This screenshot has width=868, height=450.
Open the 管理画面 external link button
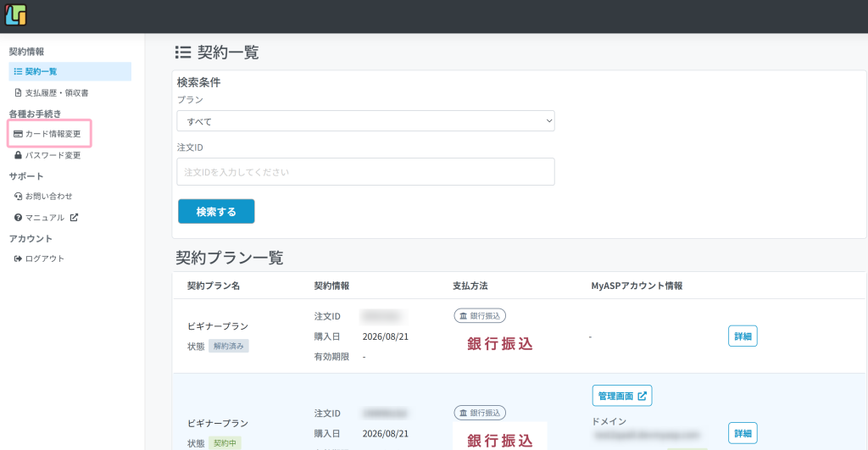pyautogui.click(x=622, y=396)
